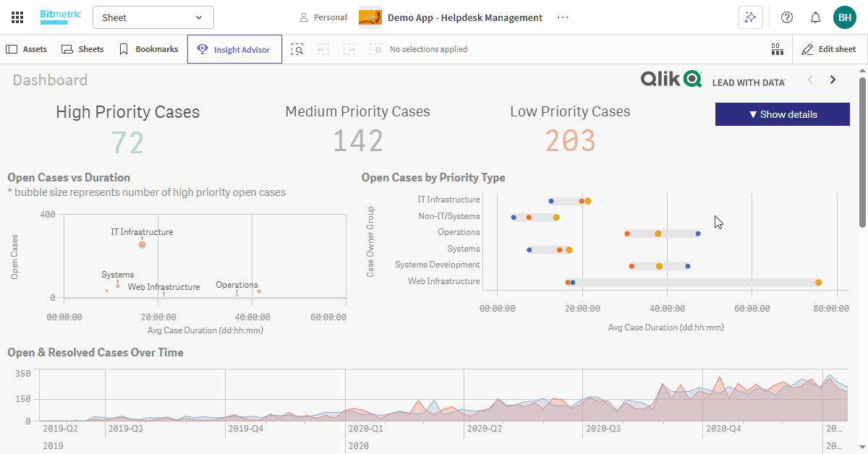The height and width of the screenshot is (454, 868).
Task: Click the No selections applied text
Action: [428, 49]
